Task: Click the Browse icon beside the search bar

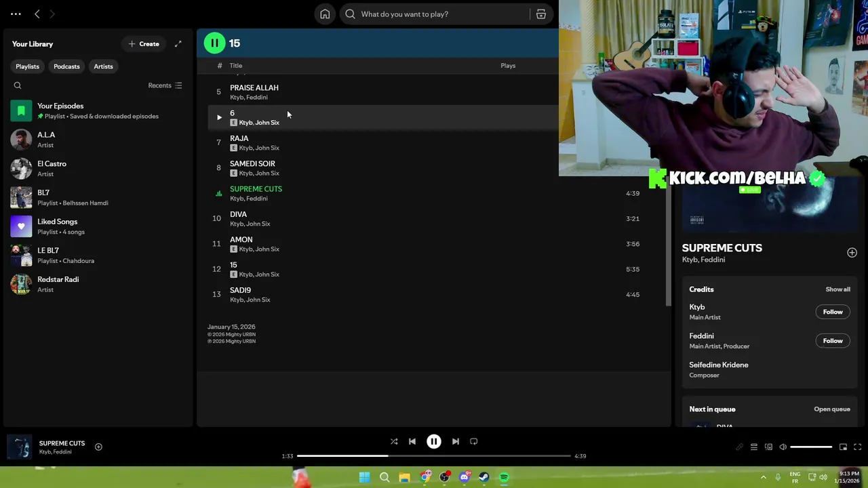Action: (541, 14)
